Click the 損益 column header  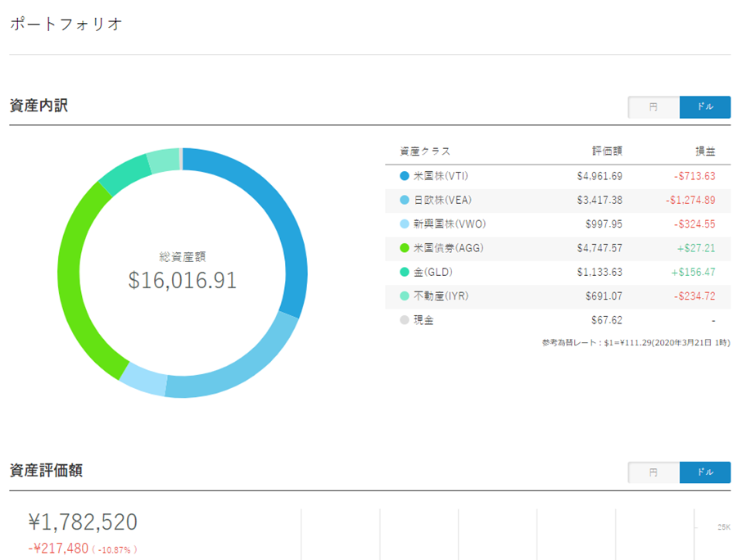[704, 151]
